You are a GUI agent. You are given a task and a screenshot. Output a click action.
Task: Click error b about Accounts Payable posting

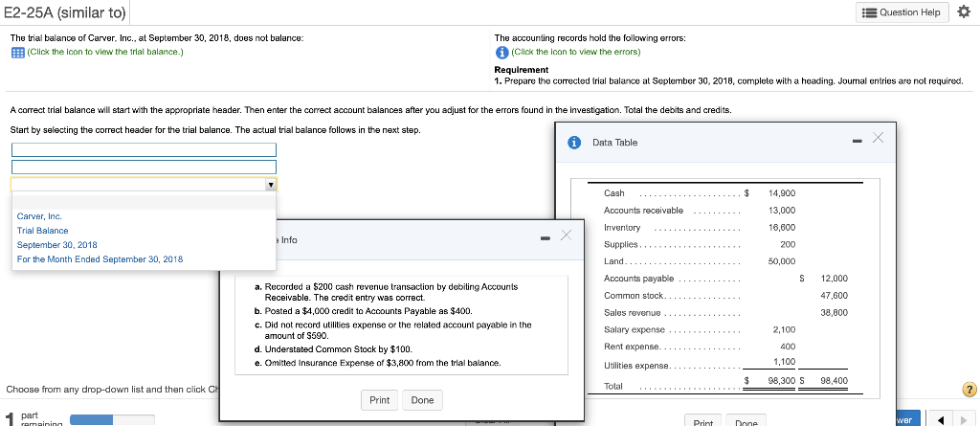point(364,311)
